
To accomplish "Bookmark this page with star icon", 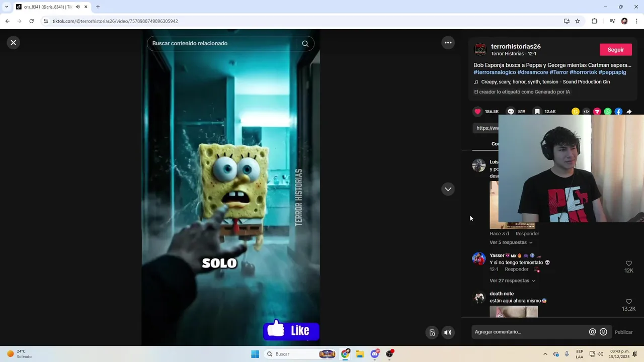I will pyautogui.click(x=578, y=21).
